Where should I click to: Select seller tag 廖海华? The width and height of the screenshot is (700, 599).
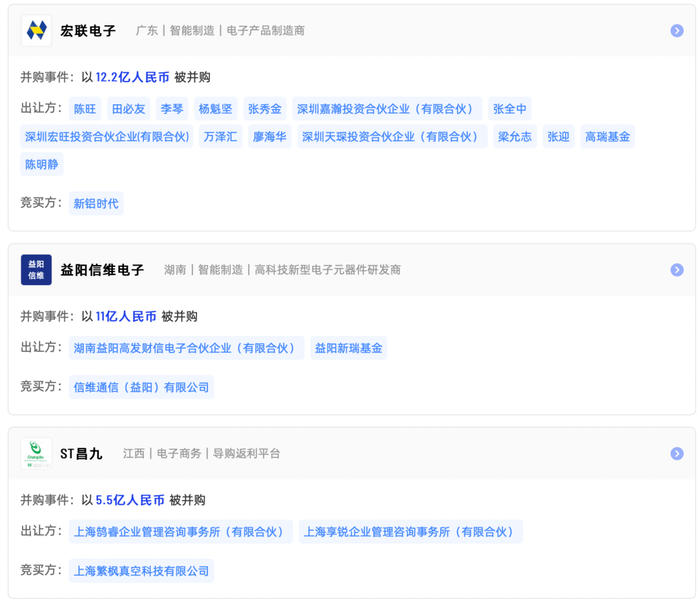270,137
